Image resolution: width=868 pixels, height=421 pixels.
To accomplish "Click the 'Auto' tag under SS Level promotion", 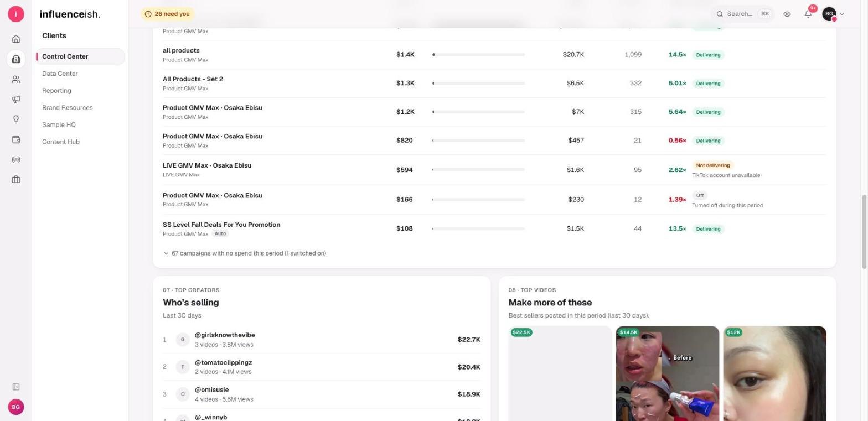I will pyautogui.click(x=220, y=234).
